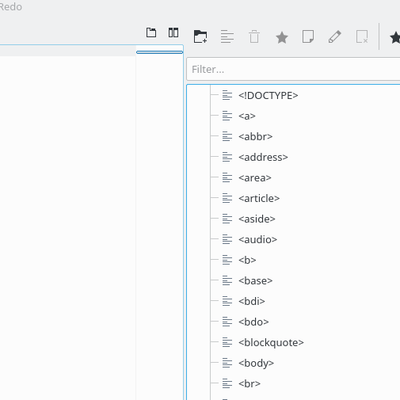
Task: Click the sticky note icon in toolbar
Action: (x=308, y=37)
